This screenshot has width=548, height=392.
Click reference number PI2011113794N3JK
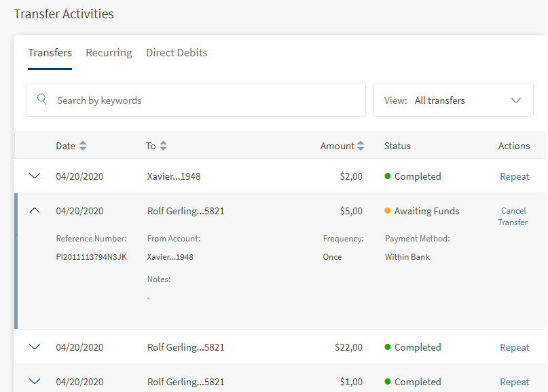(91, 257)
